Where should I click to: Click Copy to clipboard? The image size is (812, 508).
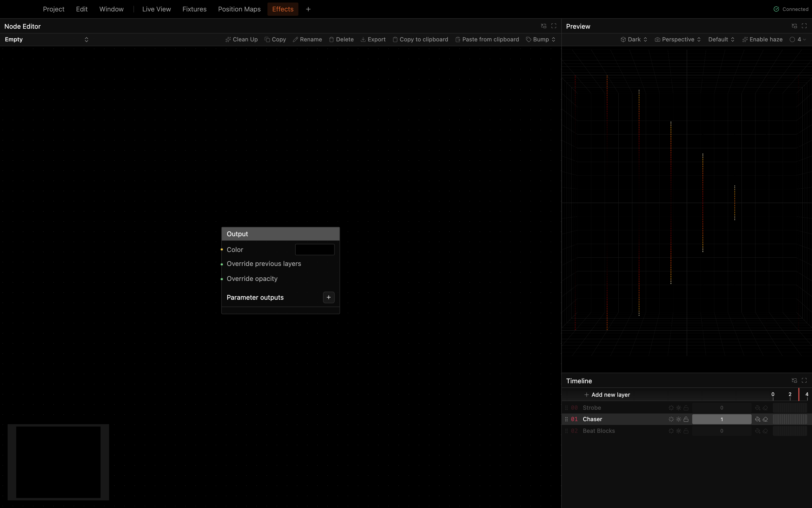(x=420, y=39)
